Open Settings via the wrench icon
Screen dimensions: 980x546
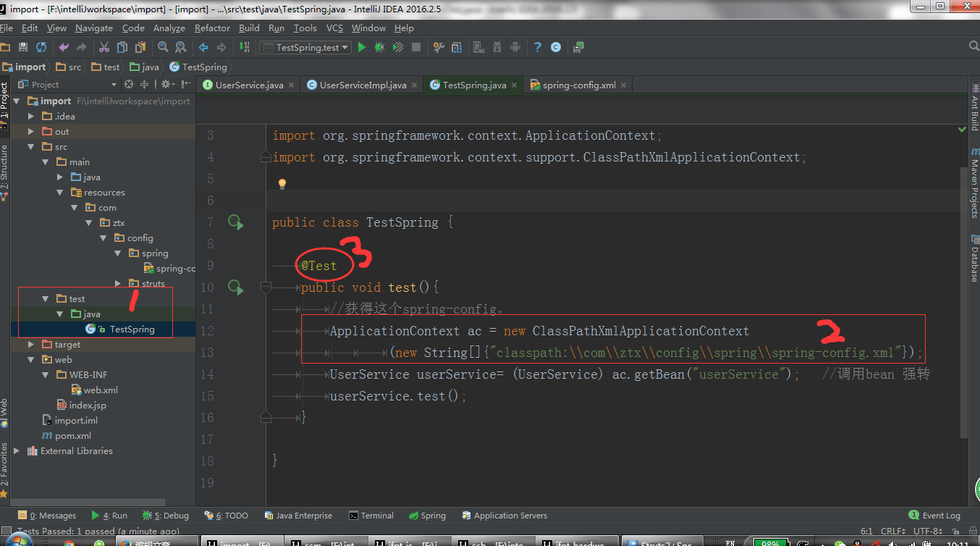coord(439,47)
